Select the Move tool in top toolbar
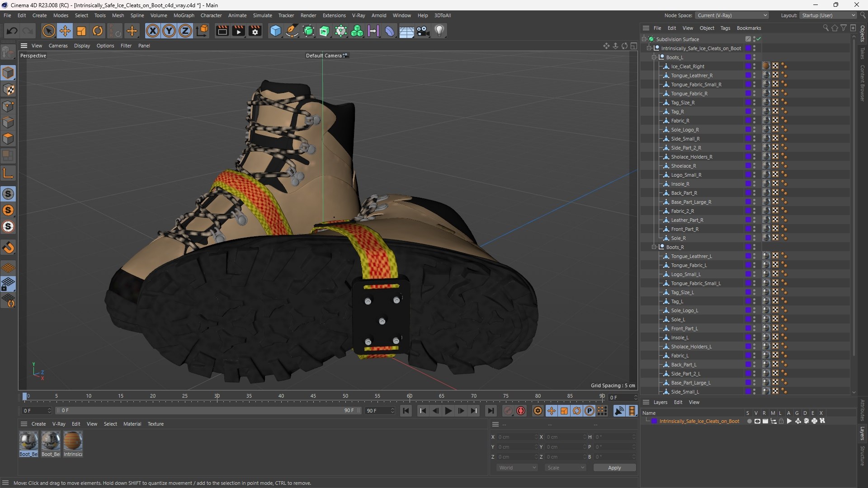The height and width of the screenshot is (488, 868). 65,31
